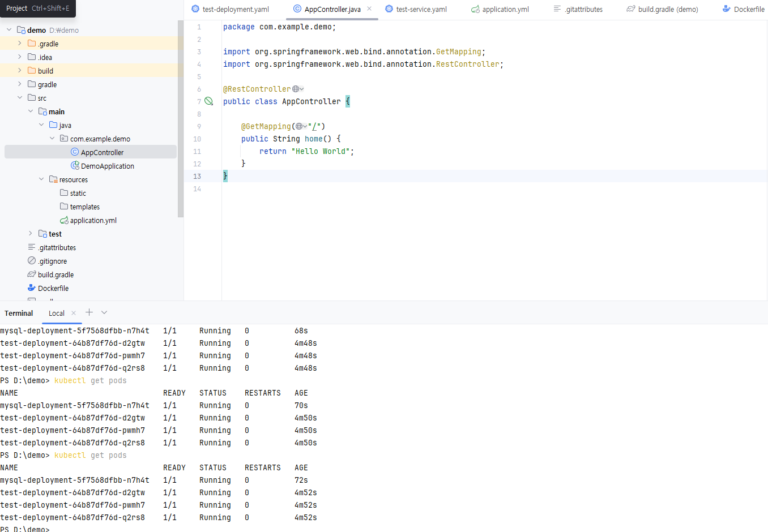Open the @GetMapping URL globe dropdown
This screenshot has width=768, height=532.
pyautogui.click(x=301, y=126)
